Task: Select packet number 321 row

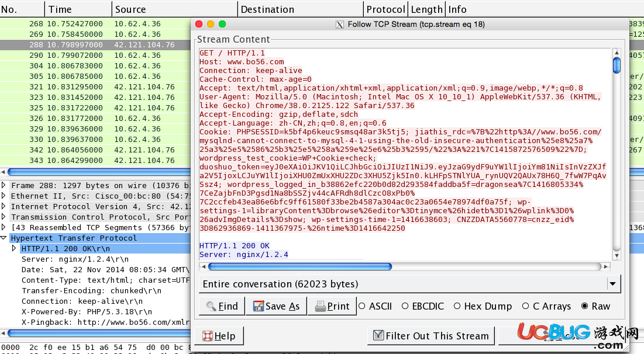Action: pyautogui.click(x=95, y=87)
